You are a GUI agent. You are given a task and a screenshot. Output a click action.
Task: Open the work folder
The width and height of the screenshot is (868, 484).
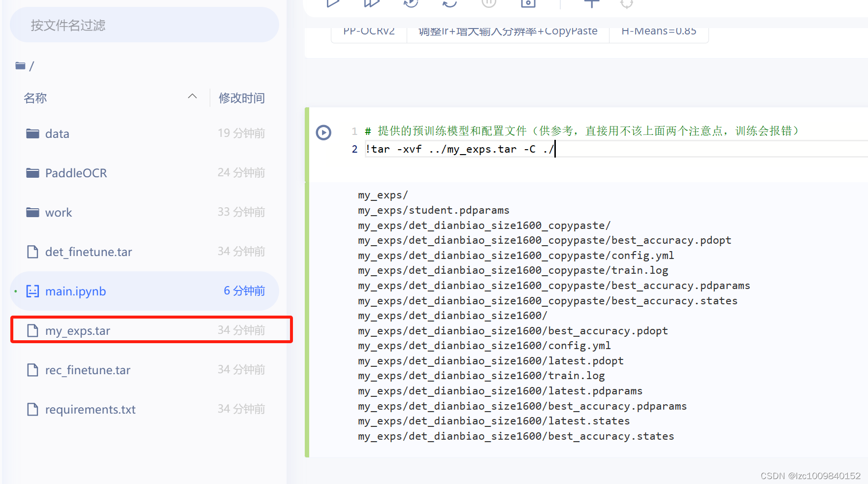[59, 212]
